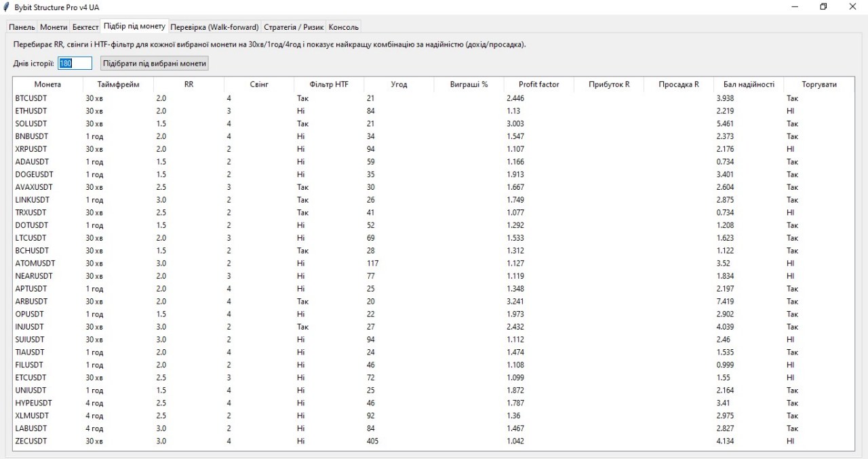Click the Таймфрейм column header
This screenshot has width=868, height=459.
click(x=118, y=85)
